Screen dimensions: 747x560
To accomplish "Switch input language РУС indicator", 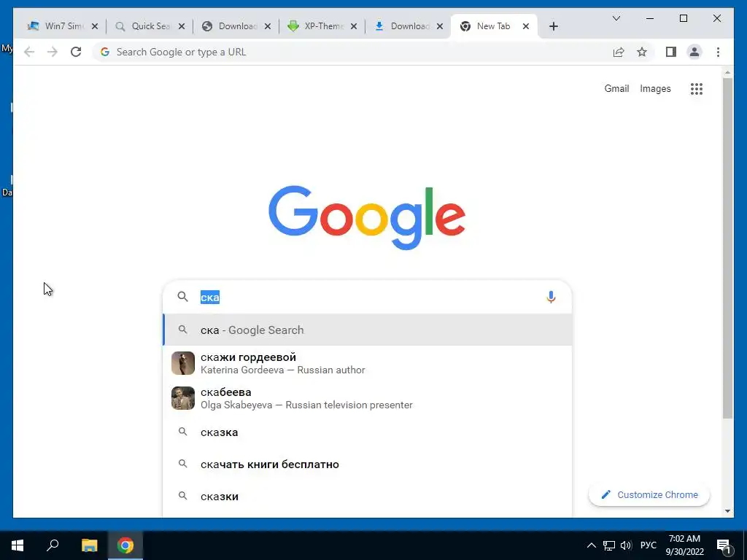I will click(649, 545).
